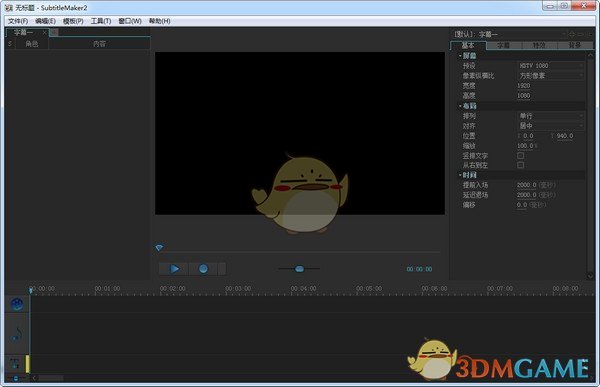Click the new tab button beside 字幕一 tab

coord(54,33)
